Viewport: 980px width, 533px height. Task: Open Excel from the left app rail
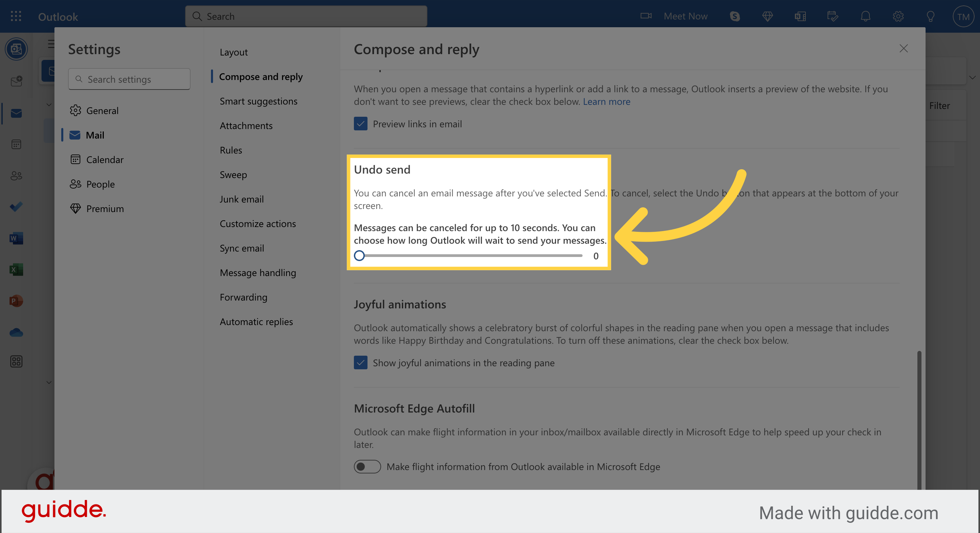(16, 269)
